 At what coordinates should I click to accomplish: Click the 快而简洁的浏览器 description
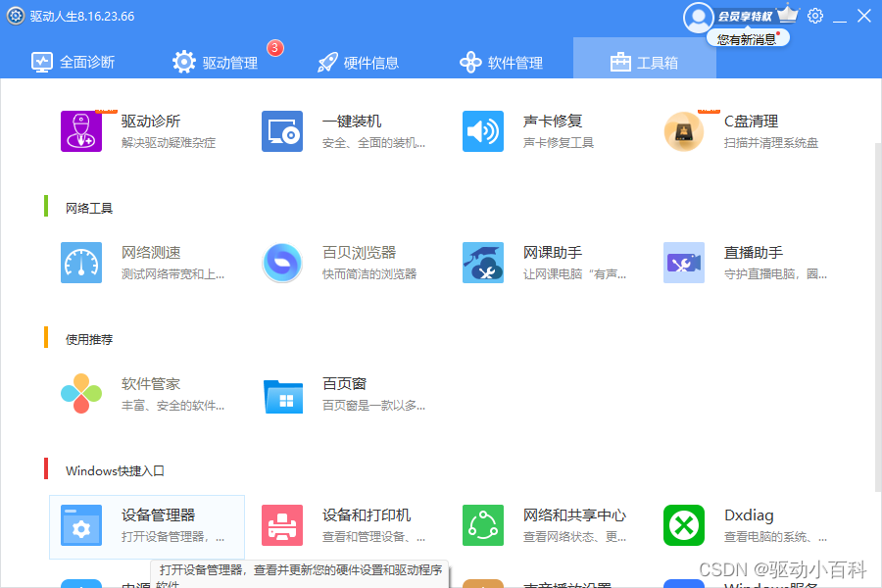[369, 274]
